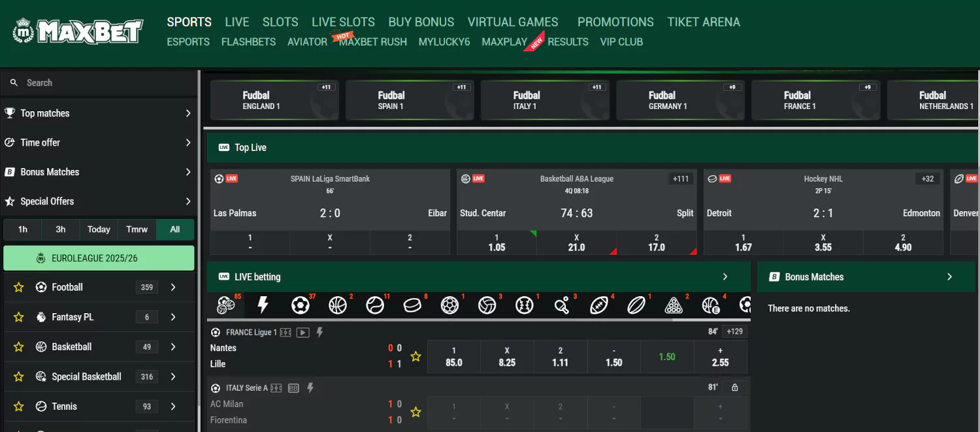Viewport: 980px width, 432px height.
Task: Open the TIKET ARENA menu item
Action: [704, 22]
